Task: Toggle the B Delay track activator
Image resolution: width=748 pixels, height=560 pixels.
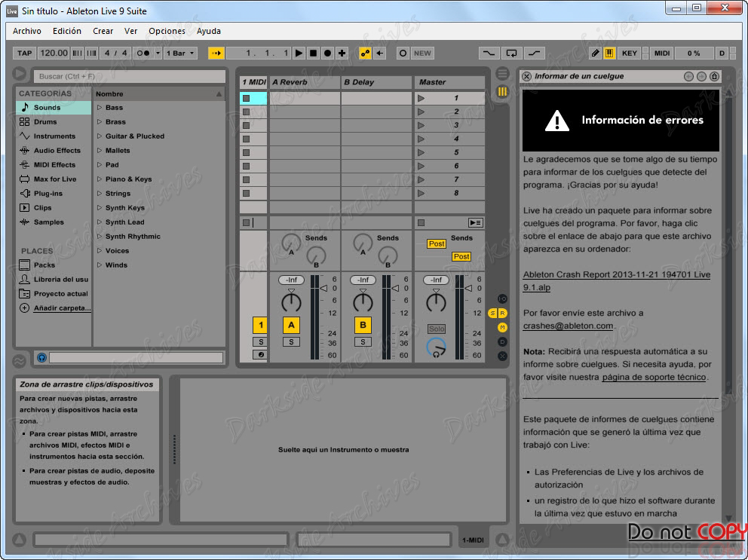Action: tap(363, 326)
